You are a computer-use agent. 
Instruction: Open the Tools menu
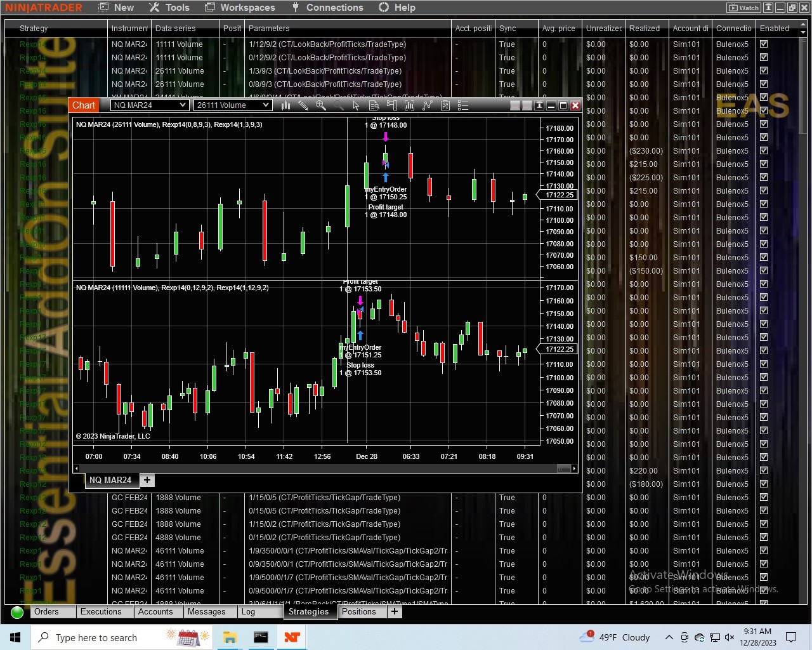click(169, 8)
